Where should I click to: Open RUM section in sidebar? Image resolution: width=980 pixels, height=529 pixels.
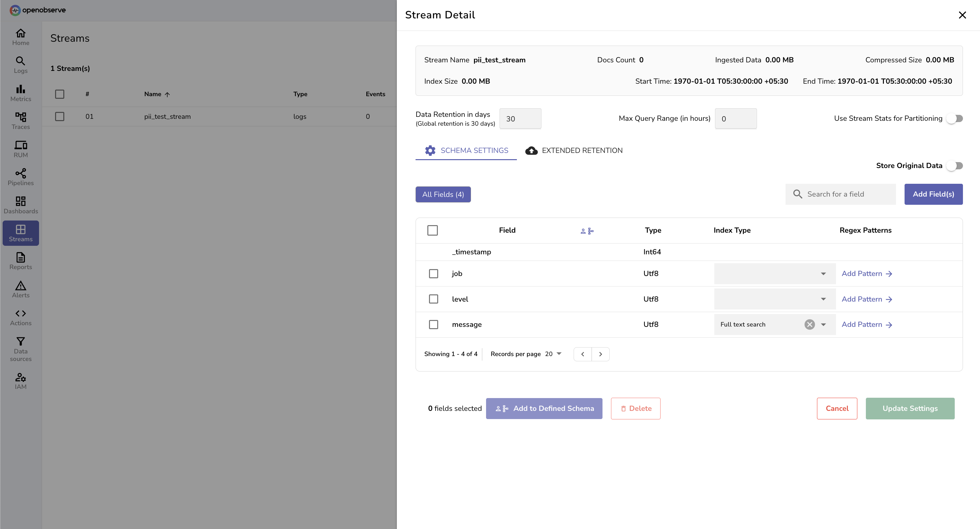click(x=21, y=149)
